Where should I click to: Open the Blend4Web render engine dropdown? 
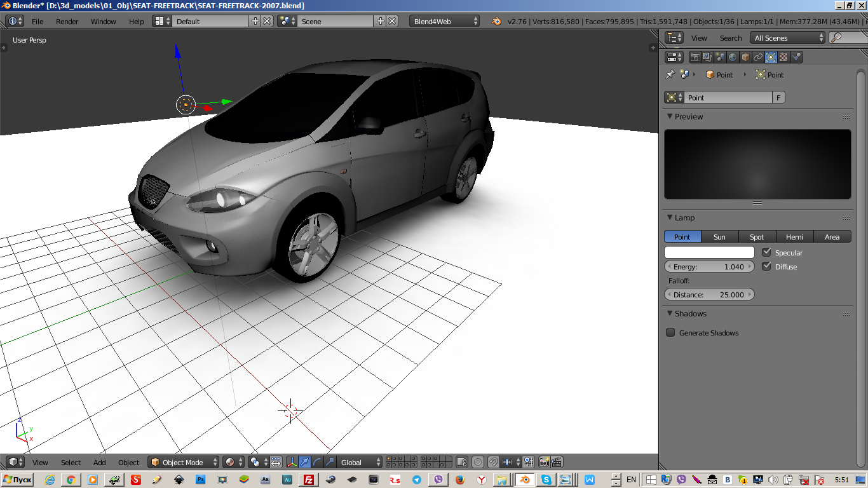pyautogui.click(x=445, y=21)
